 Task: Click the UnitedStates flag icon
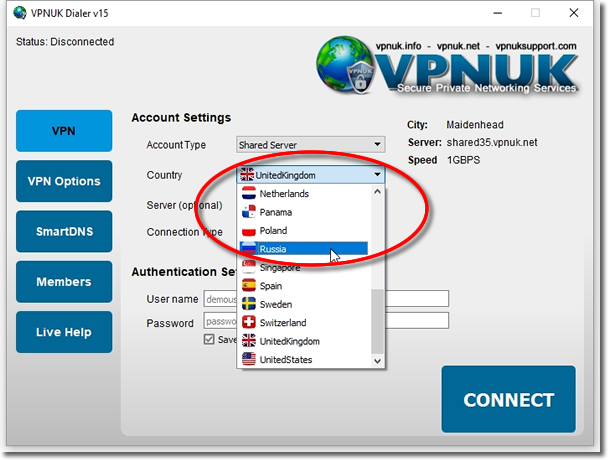[249, 359]
